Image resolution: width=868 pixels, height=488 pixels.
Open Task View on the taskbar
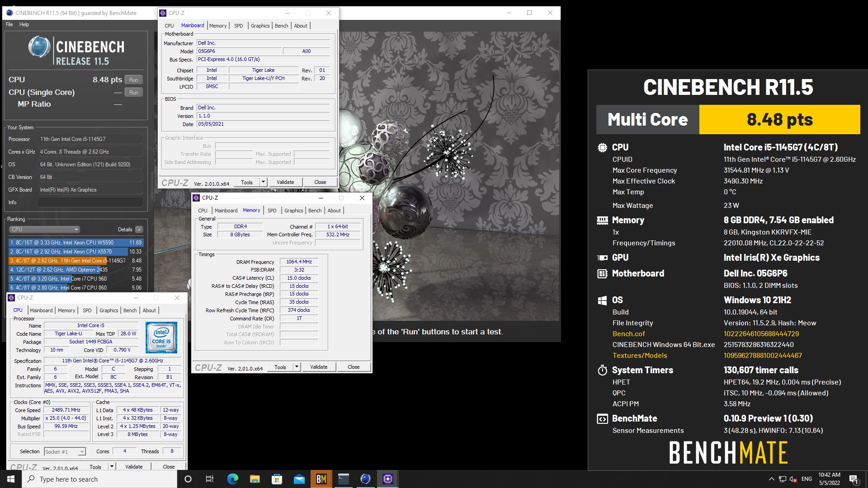pyautogui.click(x=209, y=479)
